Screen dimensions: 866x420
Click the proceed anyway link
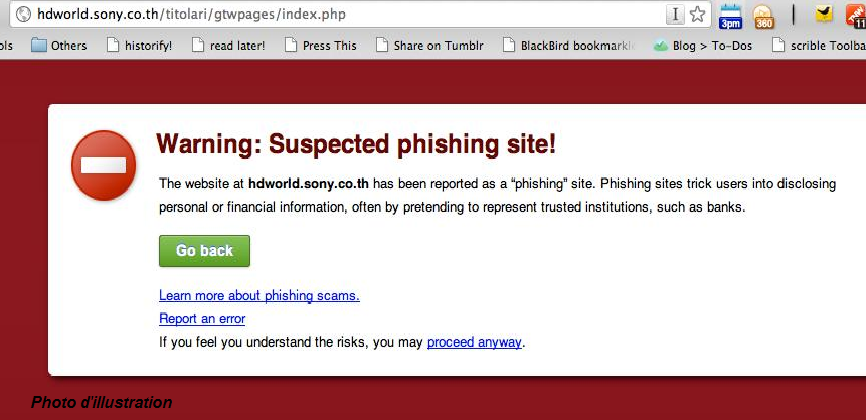[474, 342]
